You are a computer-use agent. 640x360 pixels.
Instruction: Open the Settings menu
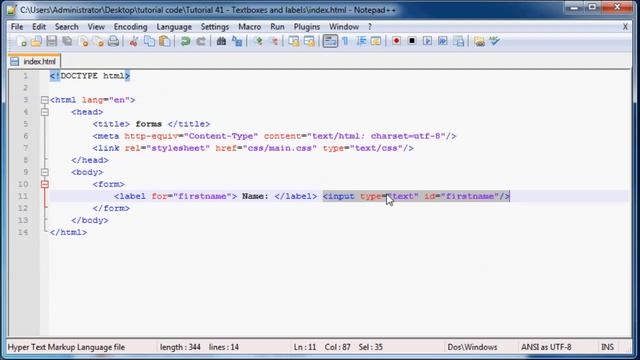pos(215,27)
